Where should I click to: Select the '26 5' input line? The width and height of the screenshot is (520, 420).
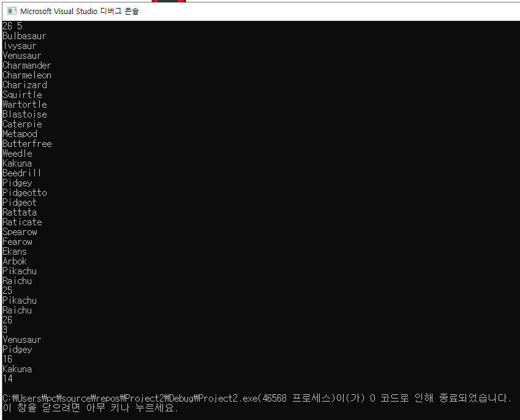click(x=12, y=26)
